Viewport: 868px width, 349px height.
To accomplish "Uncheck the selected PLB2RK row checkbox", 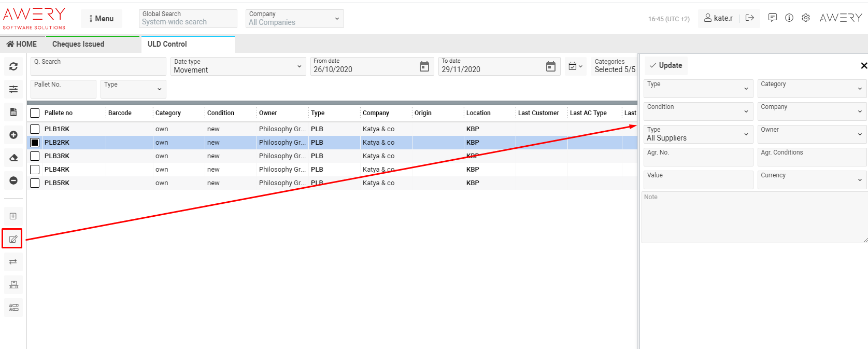I will 35,143.
